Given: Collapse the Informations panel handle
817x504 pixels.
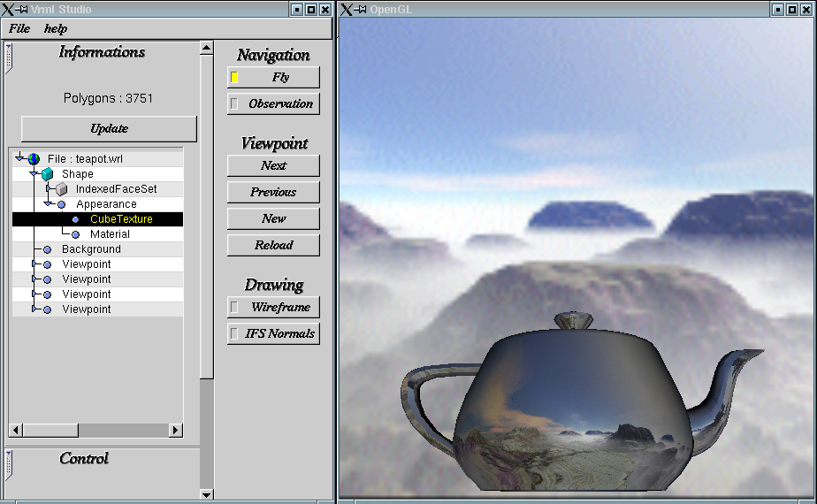Looking at the screenshot, I should click(9, 56).
